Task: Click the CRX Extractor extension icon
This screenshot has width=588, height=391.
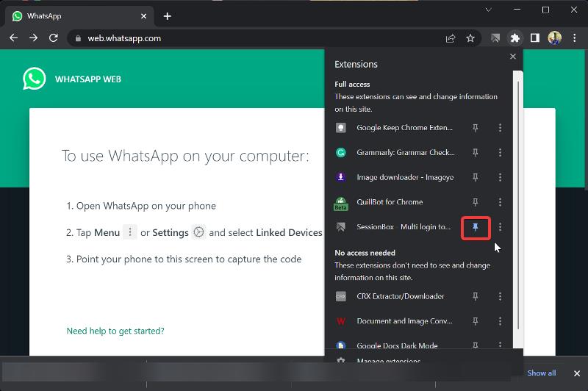Action: (340, 296)
